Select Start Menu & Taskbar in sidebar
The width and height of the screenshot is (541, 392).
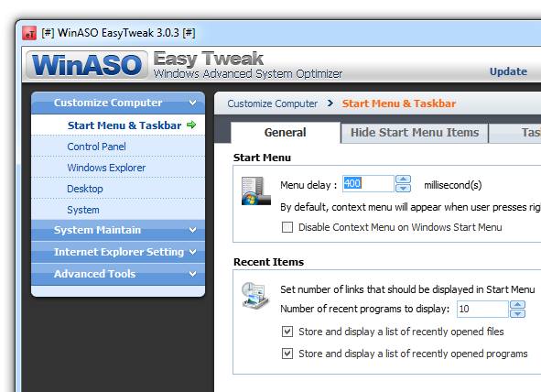click(118, 125)
